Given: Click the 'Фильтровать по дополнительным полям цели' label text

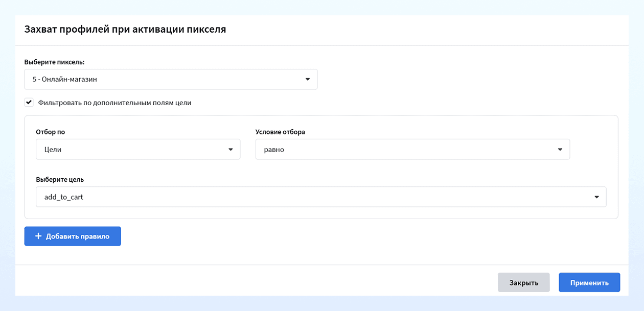Looking at the screenshot, I should [115, 103].
